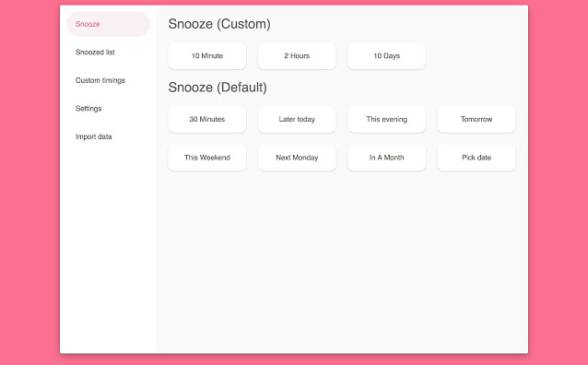Choose This Weekend snooze option
The width and height of the screenshot is (588, 365).
(x=207, y=158)
